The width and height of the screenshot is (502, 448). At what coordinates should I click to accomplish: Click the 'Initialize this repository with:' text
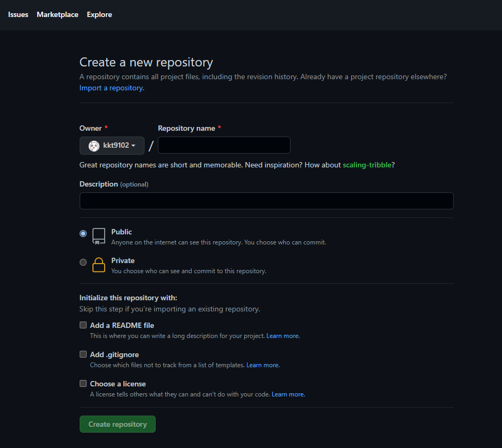pos(128,298)
